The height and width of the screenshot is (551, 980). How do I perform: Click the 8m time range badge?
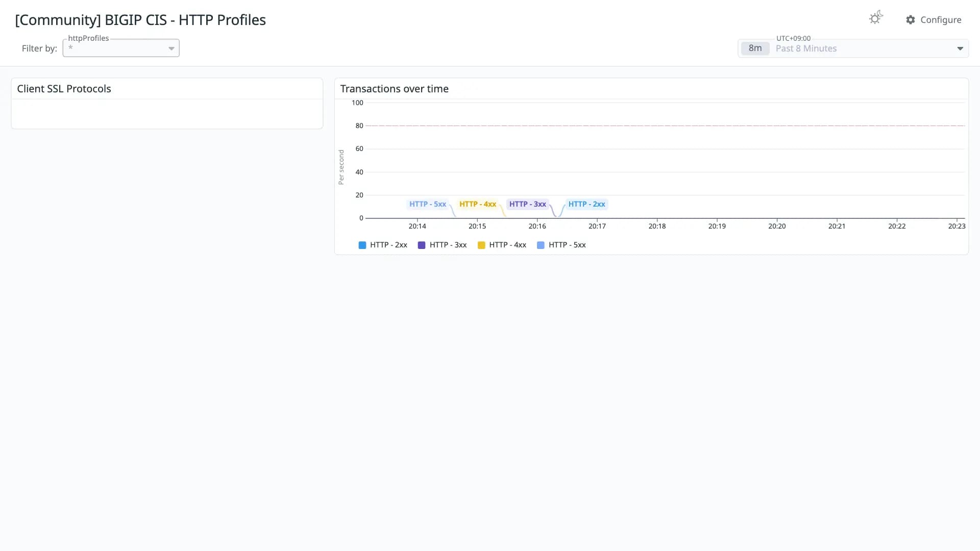[x=755, y=48]
